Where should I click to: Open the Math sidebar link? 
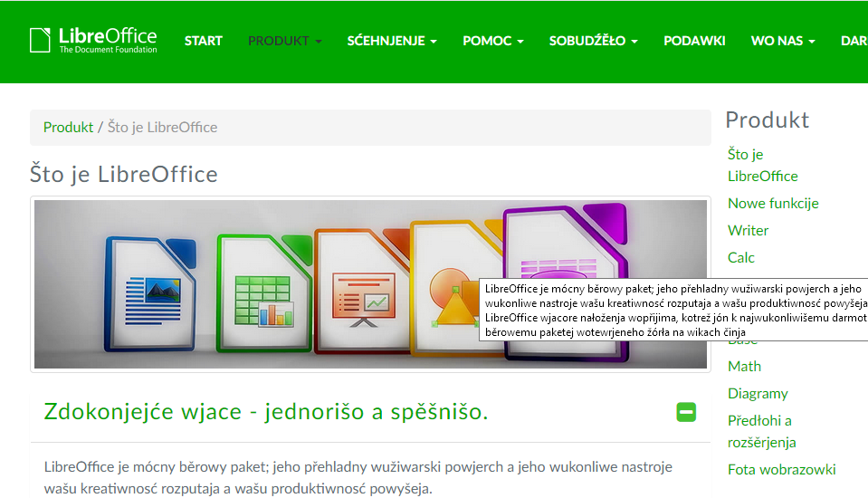(x=744, y=366)
